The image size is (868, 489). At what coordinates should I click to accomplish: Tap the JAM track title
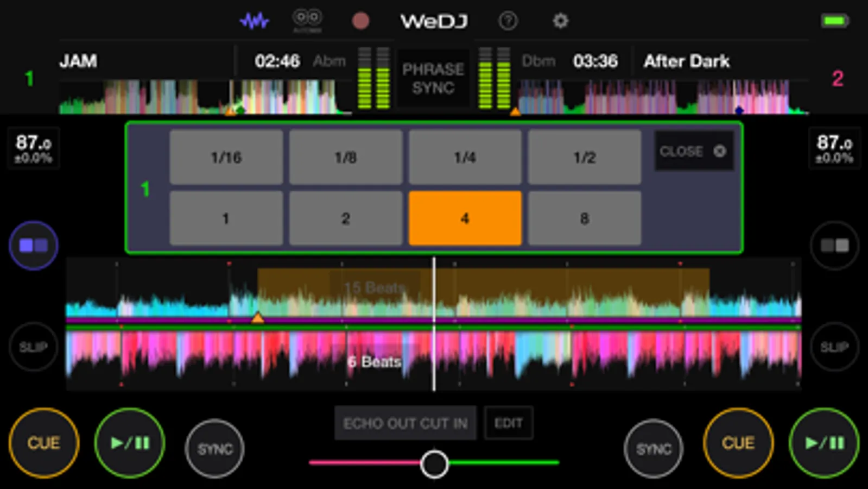(x=78, y=61)
